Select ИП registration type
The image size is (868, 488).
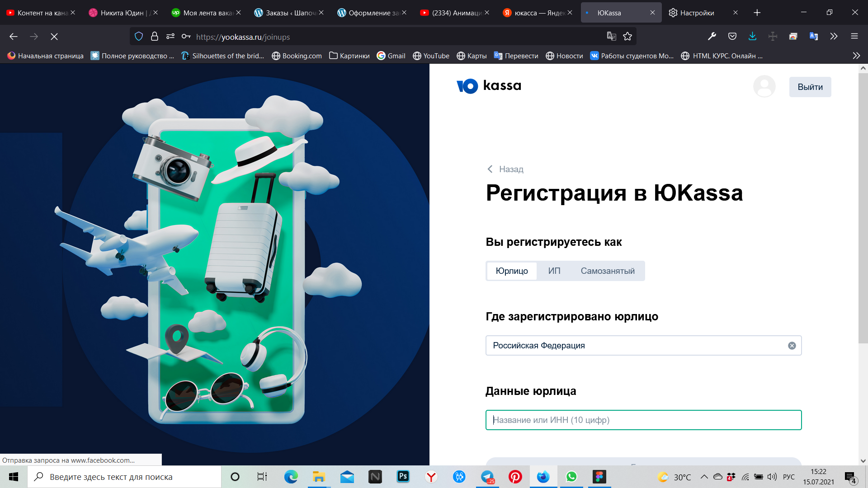554,271
